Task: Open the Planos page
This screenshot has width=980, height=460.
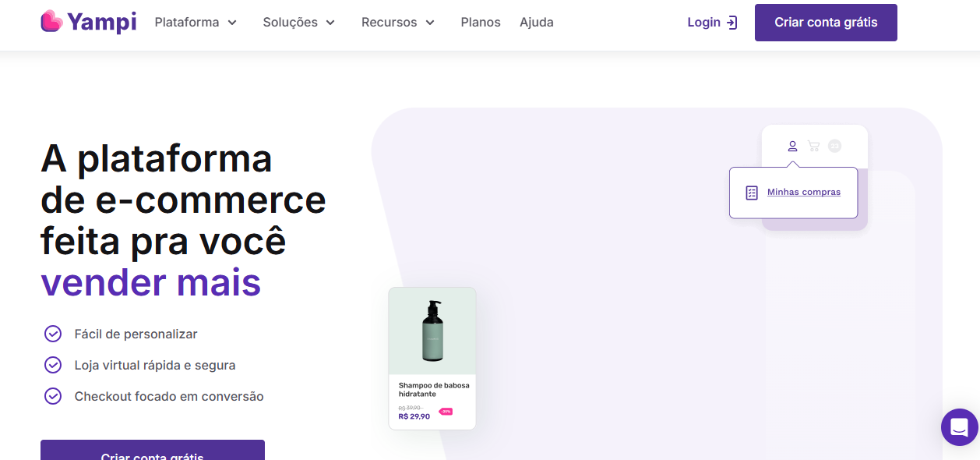Action: 481,23
